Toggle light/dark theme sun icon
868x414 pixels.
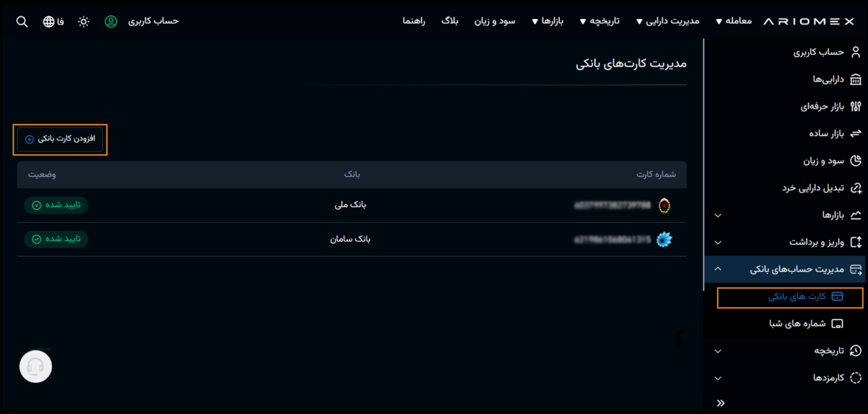tap(84, 21)
